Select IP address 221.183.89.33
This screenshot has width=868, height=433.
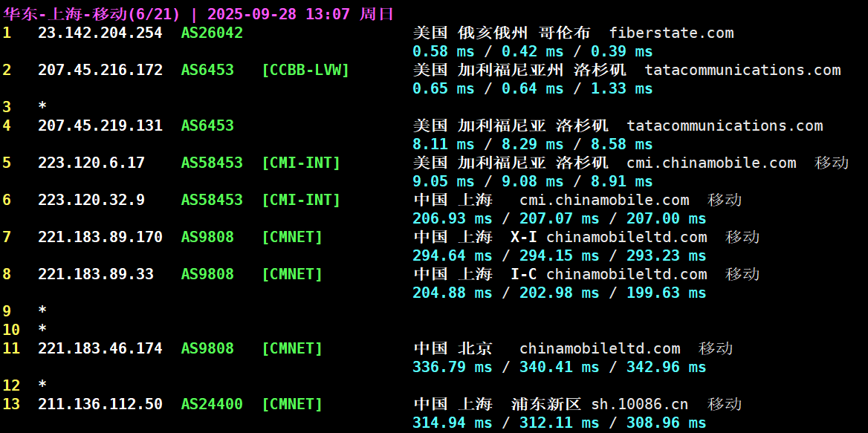tap(96, 274)
